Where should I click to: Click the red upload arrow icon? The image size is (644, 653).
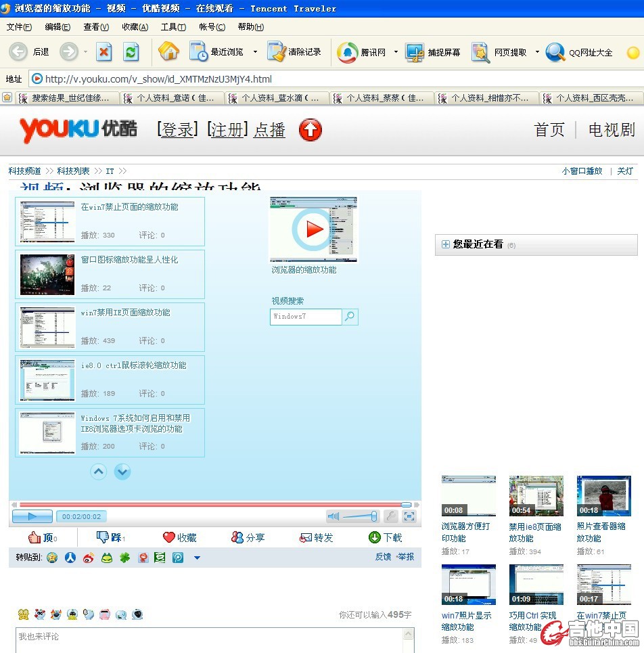tap(310, 130)
